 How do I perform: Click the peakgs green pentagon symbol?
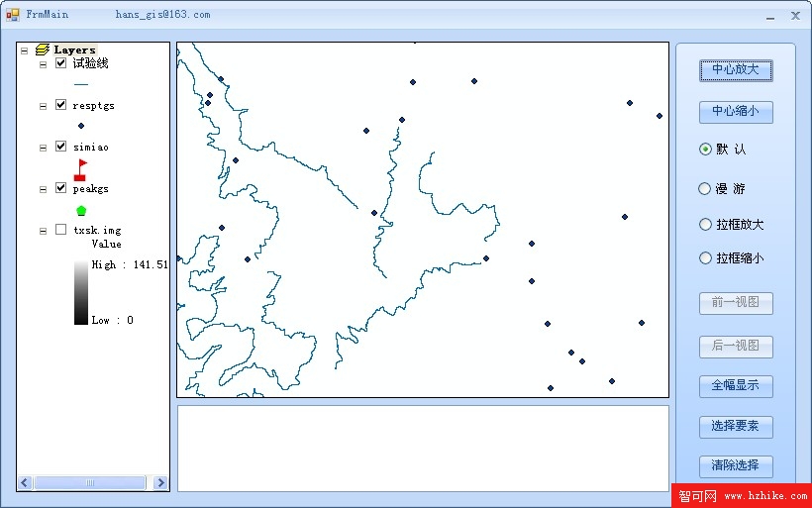click(x=81, y=210)
